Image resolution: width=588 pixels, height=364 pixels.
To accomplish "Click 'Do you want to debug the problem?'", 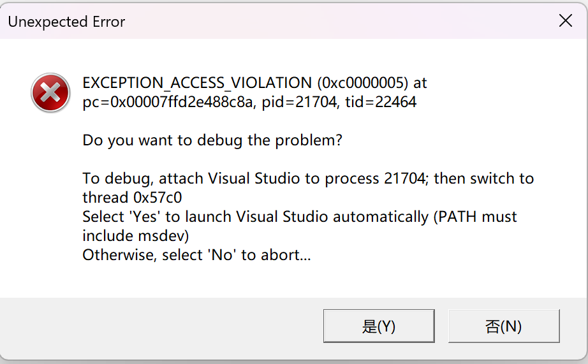I will [x=212, y=140].
